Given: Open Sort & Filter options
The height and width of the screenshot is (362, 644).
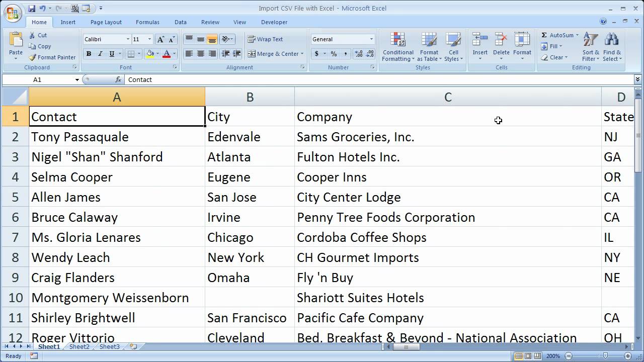Looking at the screenshot, I should (591, 47).
